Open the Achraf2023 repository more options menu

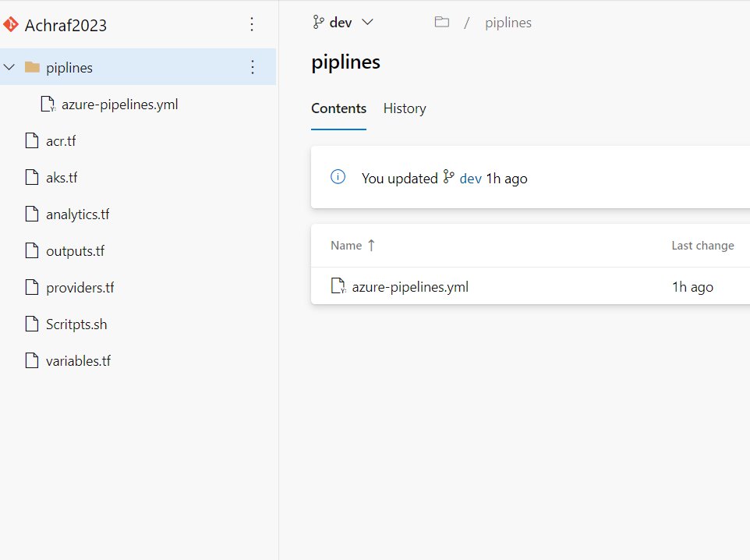[252, 24]
